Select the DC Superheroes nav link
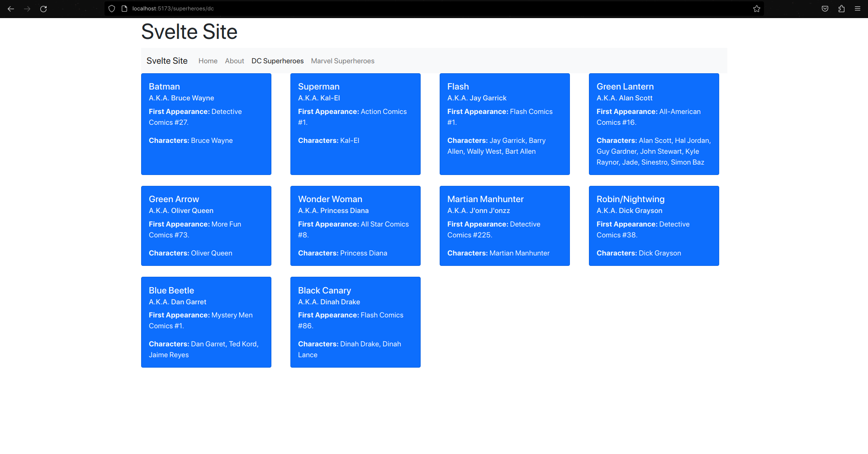This screenshot has width=868, height=454. coord(278,61)
